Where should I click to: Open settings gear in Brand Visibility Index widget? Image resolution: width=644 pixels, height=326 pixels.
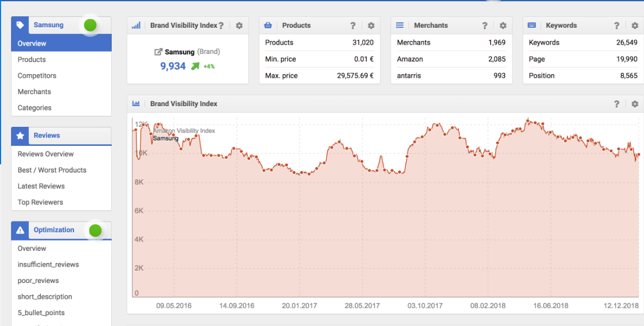click(x=239, y=26)
